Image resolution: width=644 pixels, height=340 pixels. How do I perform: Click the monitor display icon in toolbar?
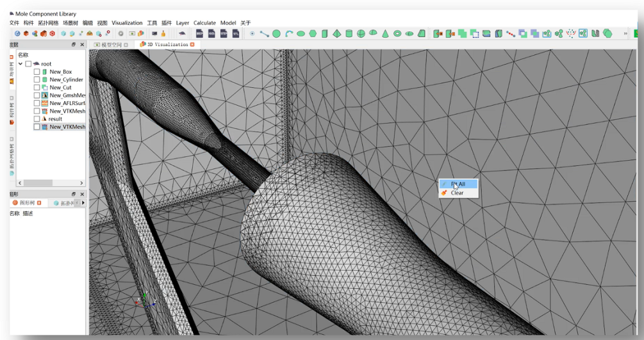coord(154,34)
